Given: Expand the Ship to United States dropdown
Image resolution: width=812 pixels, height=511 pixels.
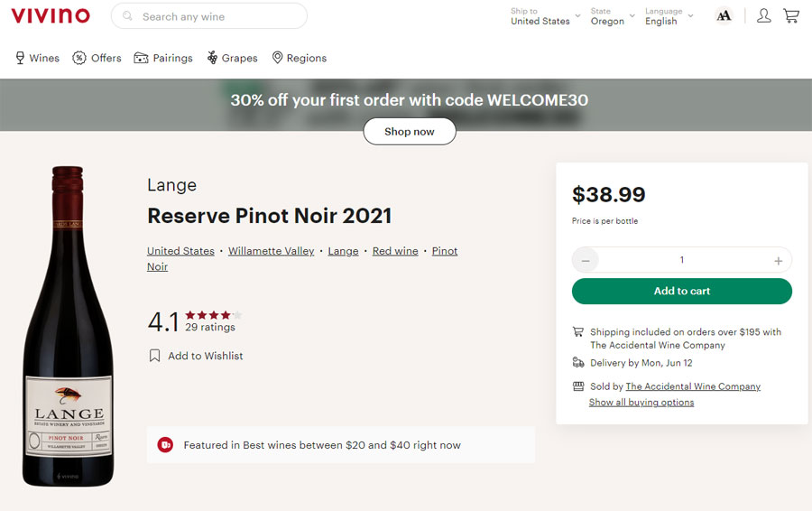Looking at the screenshot, I should tap(545, 16).
